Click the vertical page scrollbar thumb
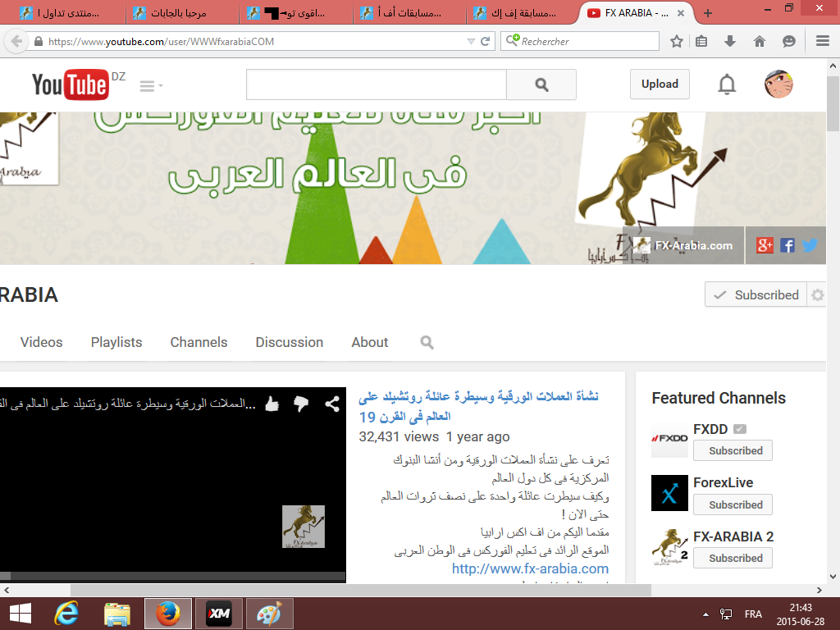This screenshot has width=840, height=630. click(833, 104)
